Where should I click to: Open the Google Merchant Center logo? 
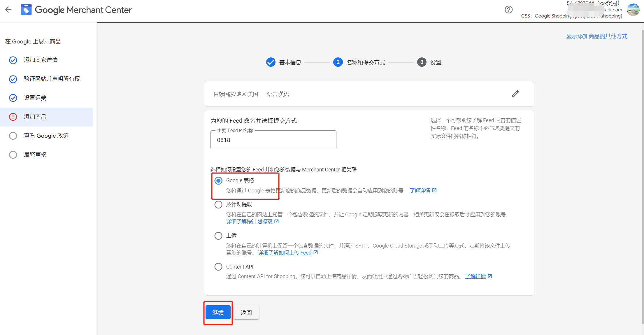coord(76,10)
